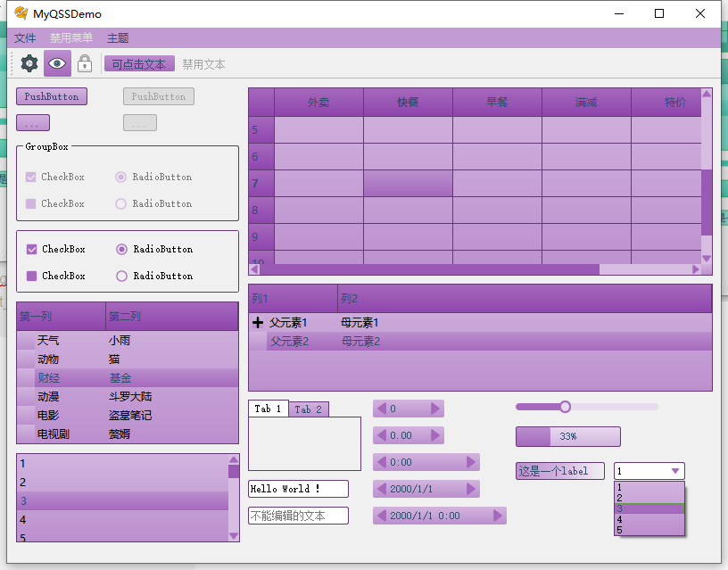The image size is (728, 570).
Task: Open the settings gear icon in the toolbar
Action: click(x=28, y=63)
